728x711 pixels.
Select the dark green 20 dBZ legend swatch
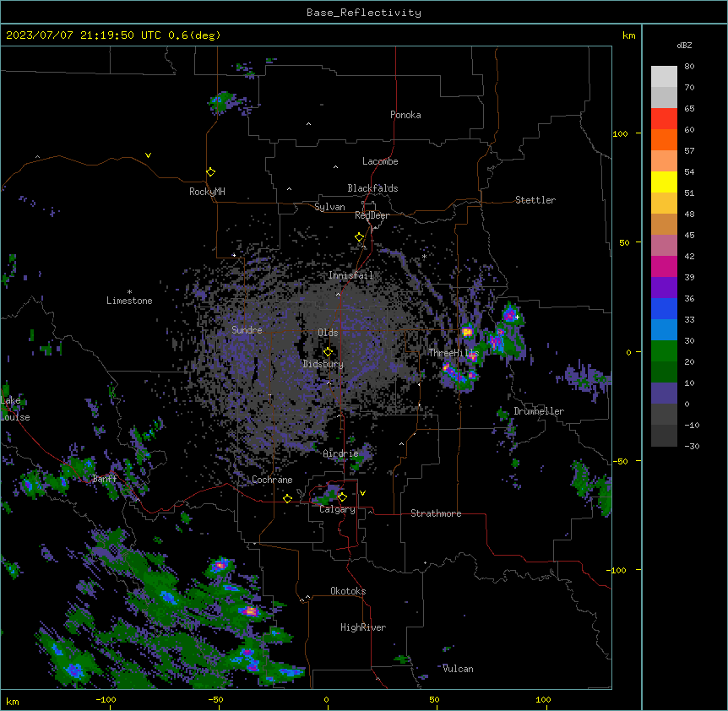664,372
